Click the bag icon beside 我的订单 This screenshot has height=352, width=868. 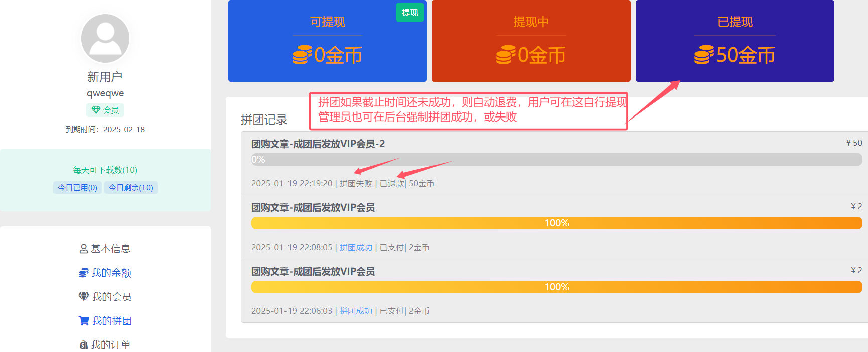point(84,345)
